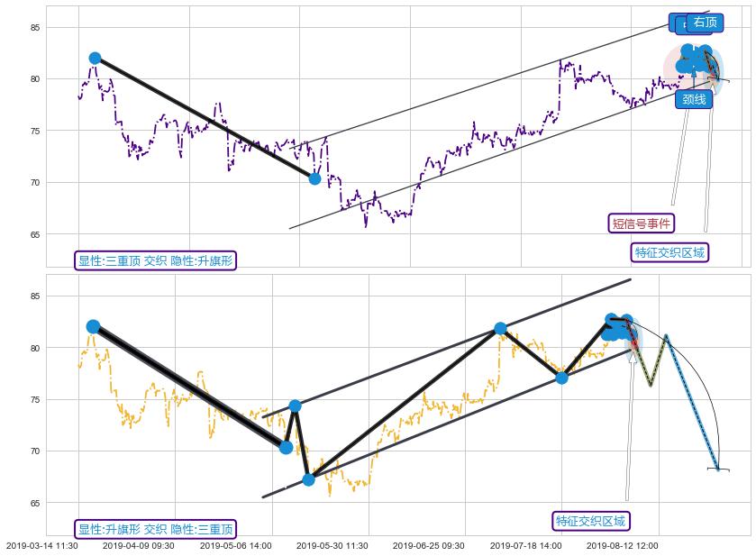The image size is (756, 556).
Task: Click the 右顶 label in top chart
Action: (x=705, y=23)
